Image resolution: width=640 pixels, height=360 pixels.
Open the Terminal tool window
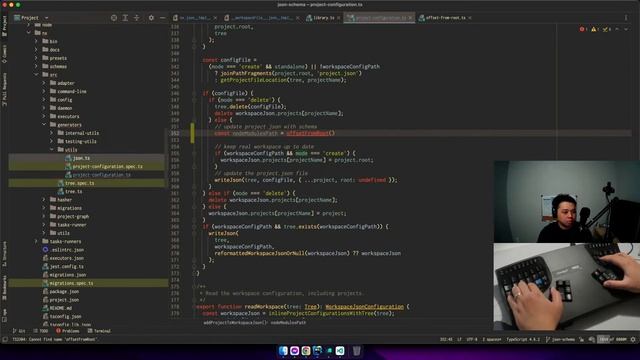pyautogui.click(x=99, y=331)
